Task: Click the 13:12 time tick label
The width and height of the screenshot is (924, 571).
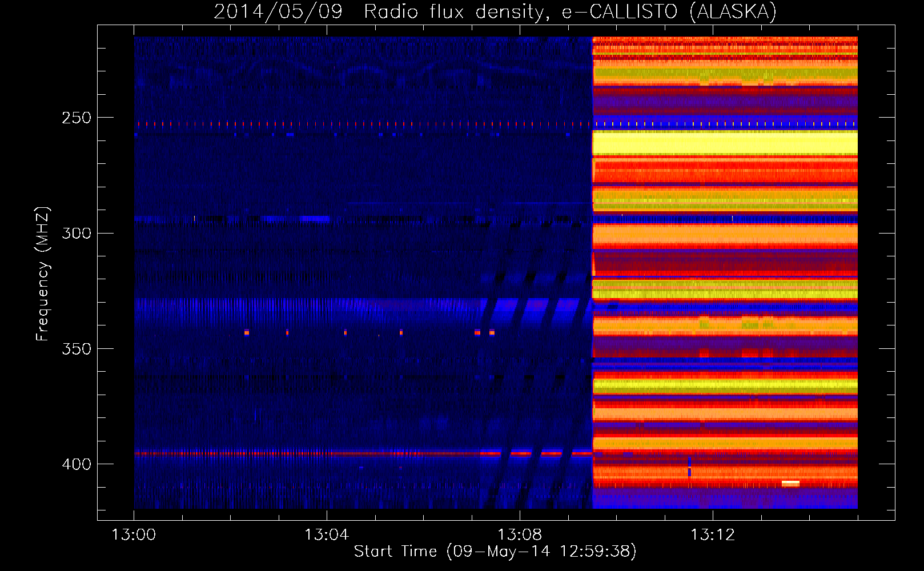Action: (x=713, y=535)
